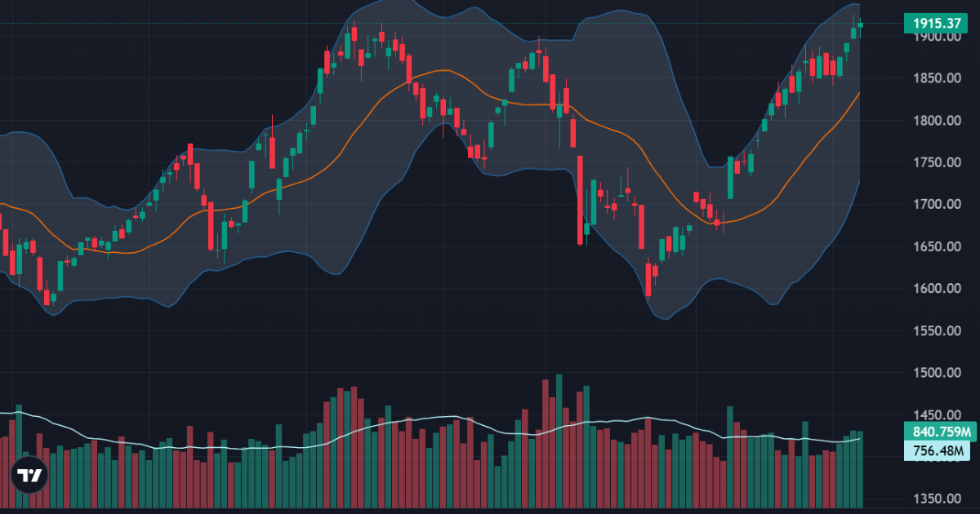Click the 1600.00 price axis label
This screenshot has width=980, height=514.
pyautogui.click(x=938, y=289)
